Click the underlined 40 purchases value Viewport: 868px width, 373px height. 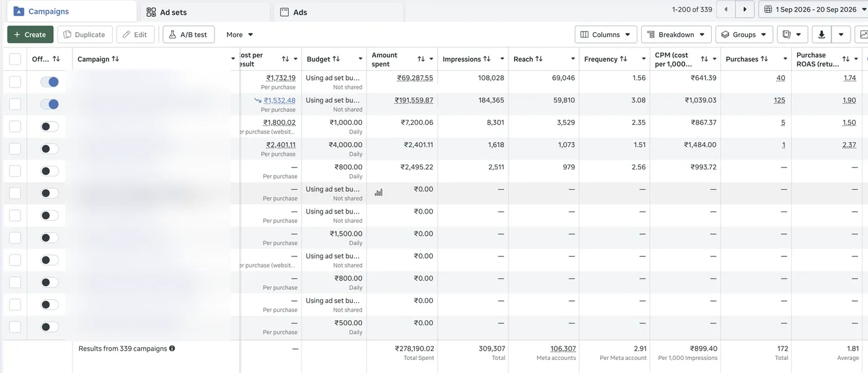(x=781, y=78)
